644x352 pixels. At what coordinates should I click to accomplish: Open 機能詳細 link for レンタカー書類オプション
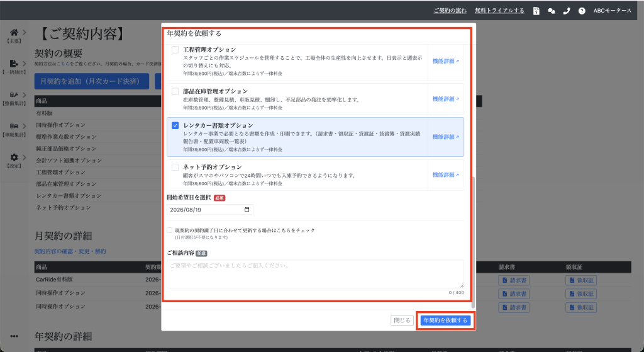click(x=446, y=137)
